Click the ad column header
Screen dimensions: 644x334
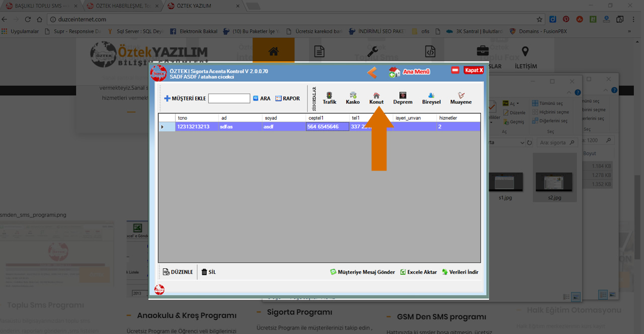click(x=240, y=118)
